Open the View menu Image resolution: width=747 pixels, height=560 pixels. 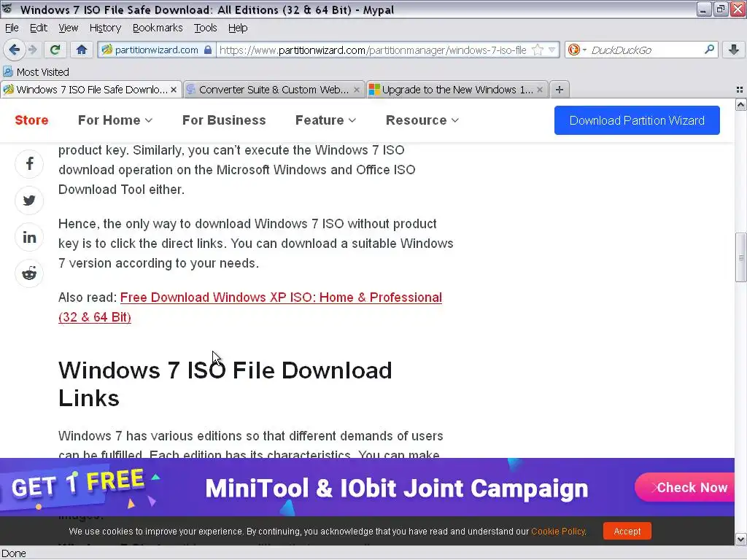(x=68, y=28)
